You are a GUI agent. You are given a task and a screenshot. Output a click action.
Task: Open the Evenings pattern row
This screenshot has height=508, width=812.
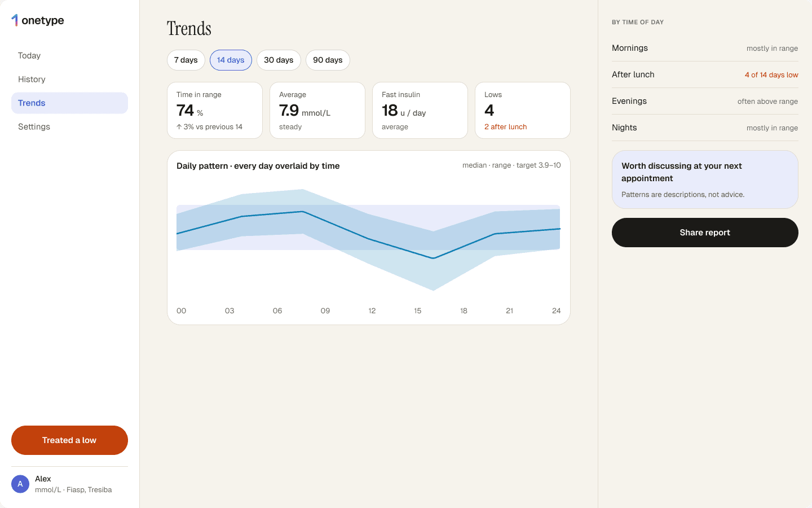coord(705,101)
